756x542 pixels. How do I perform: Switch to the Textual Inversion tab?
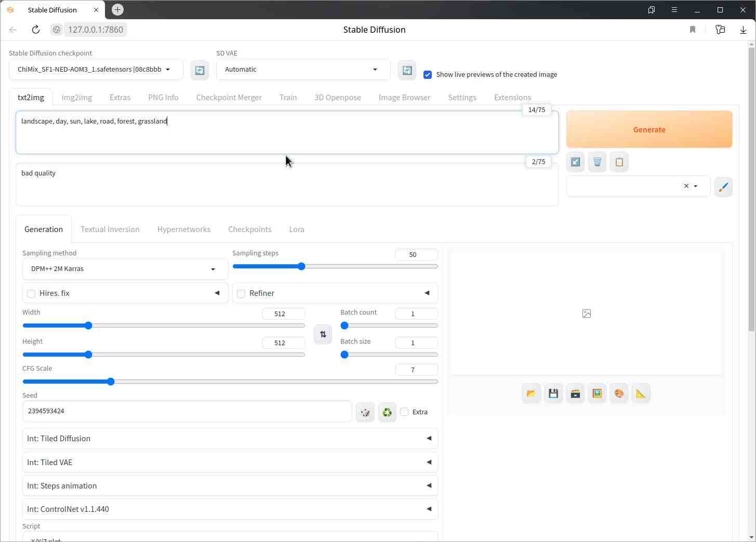110,229
